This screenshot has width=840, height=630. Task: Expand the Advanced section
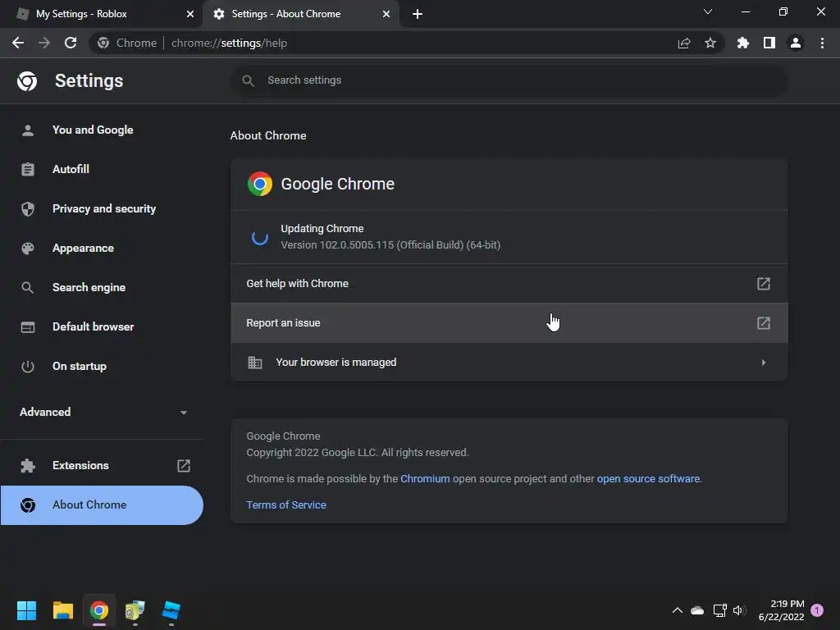click(102, 412)
